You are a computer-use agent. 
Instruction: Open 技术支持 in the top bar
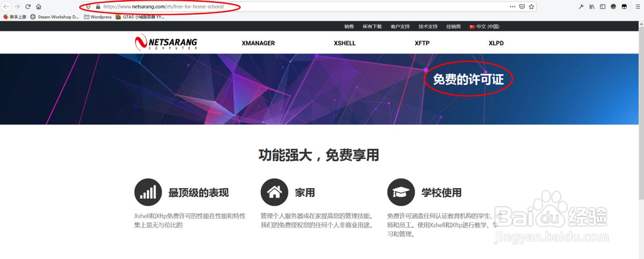pyautogui.click(x=428, y=26)
